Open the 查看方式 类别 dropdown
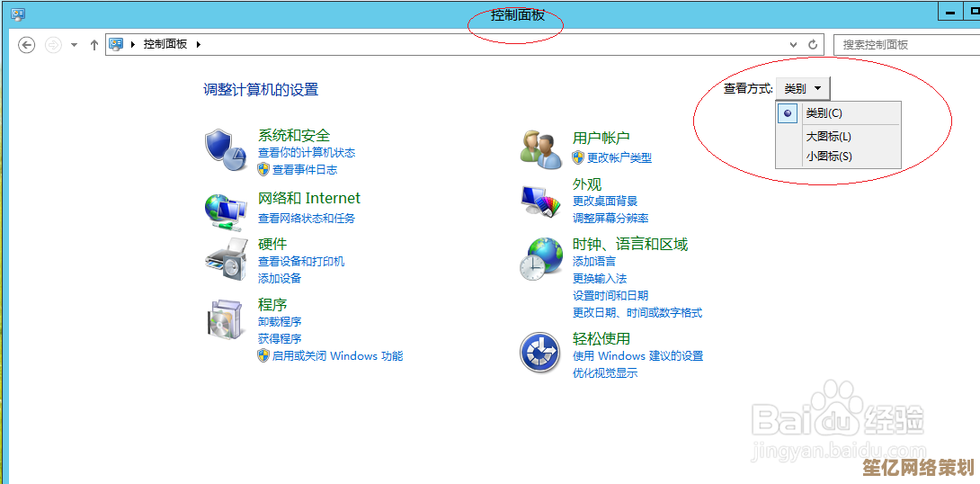The height and width of the screenshot is (484, 980). click(x=803, y=88)
